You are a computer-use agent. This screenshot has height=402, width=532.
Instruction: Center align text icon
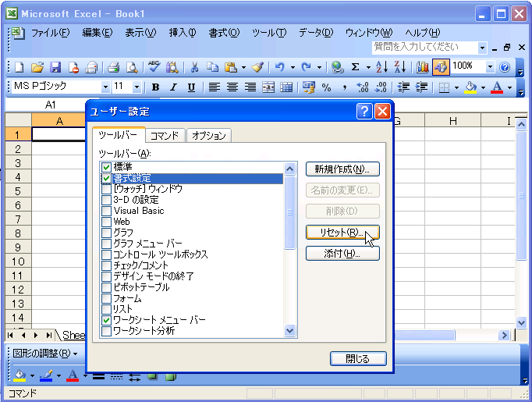[232, 87]
